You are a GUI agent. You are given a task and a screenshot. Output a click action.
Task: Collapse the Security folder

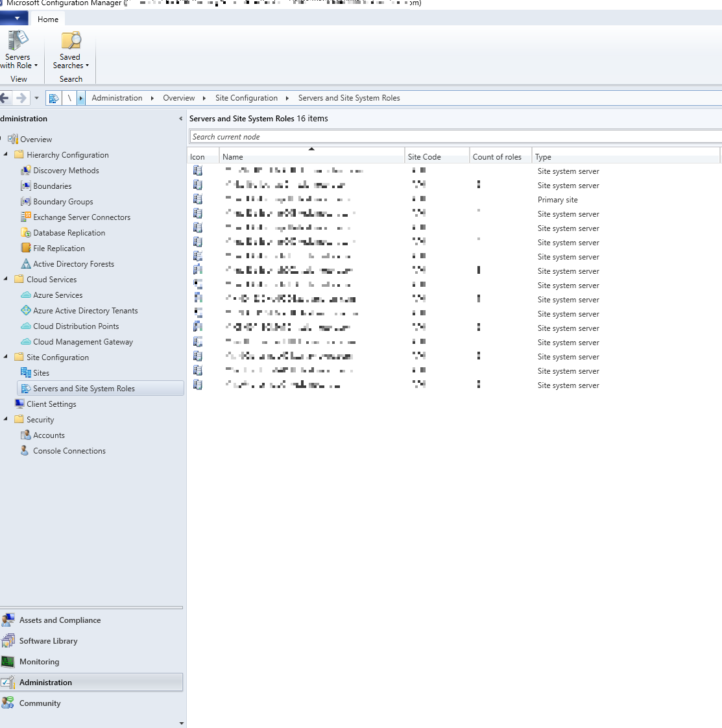[x=6, y=419]
